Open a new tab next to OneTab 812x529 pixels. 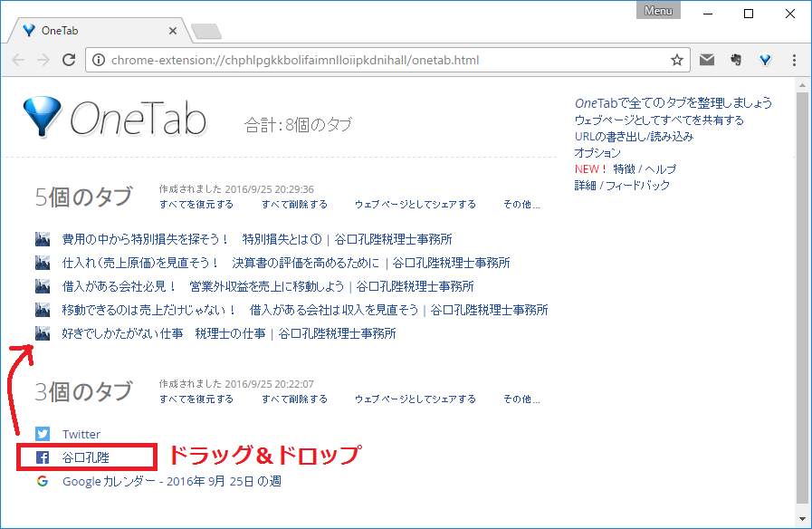coord(206,32)
